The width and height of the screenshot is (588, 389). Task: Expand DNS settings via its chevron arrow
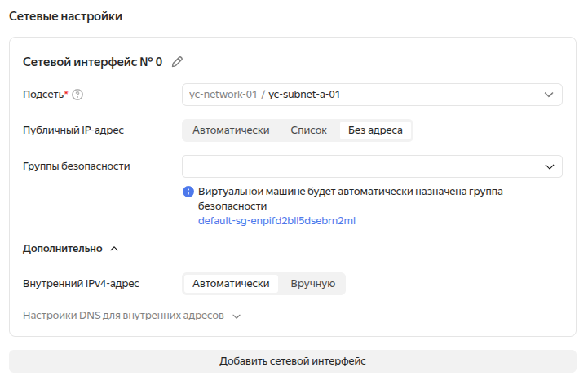point(237,315)
